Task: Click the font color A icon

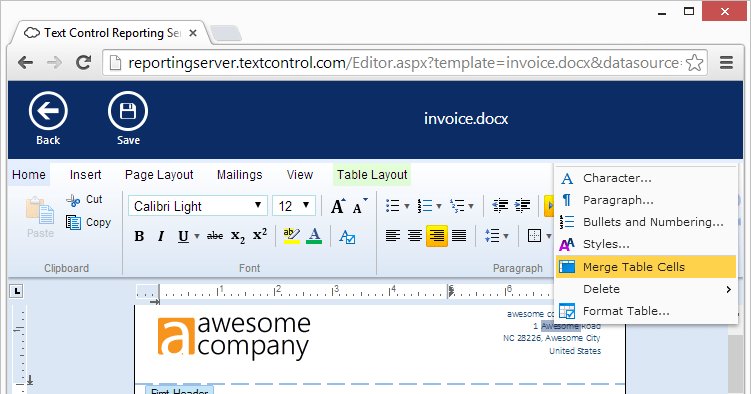Action: click(314, 236)
